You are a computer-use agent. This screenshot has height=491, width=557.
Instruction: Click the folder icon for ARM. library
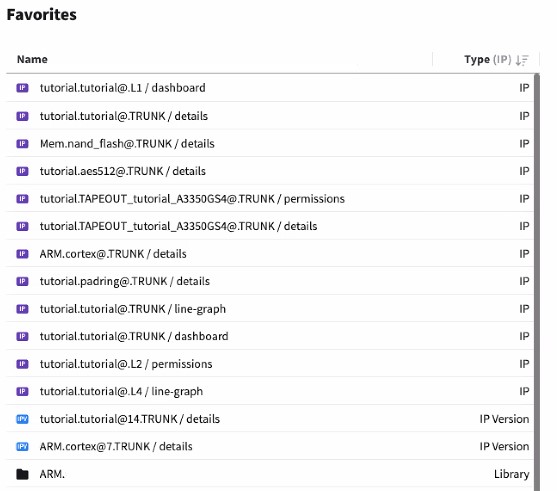(x=22, y=474)
